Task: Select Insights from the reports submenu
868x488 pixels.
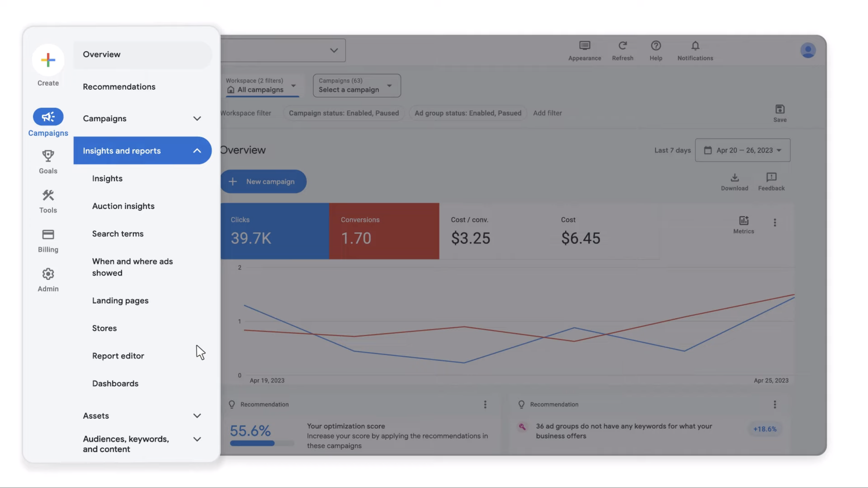Action: pos(107,179)
